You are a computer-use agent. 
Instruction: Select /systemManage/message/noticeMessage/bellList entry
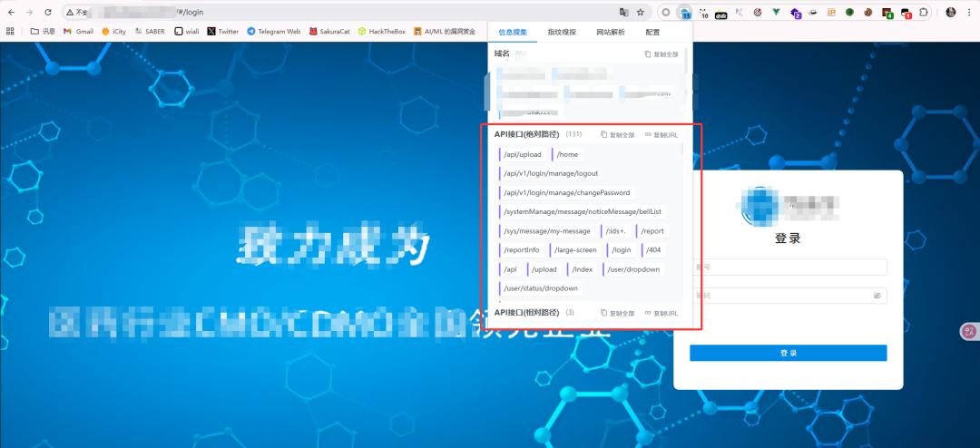point(583,212)
